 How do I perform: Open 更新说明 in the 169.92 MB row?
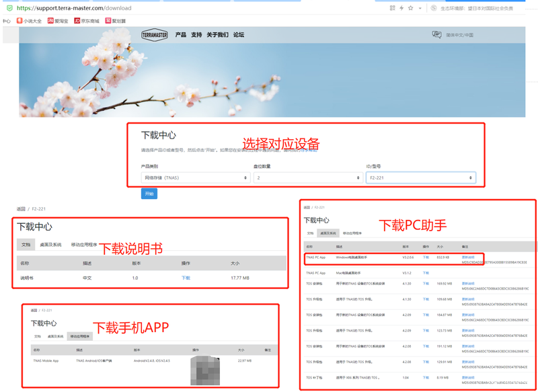(468, 284)
